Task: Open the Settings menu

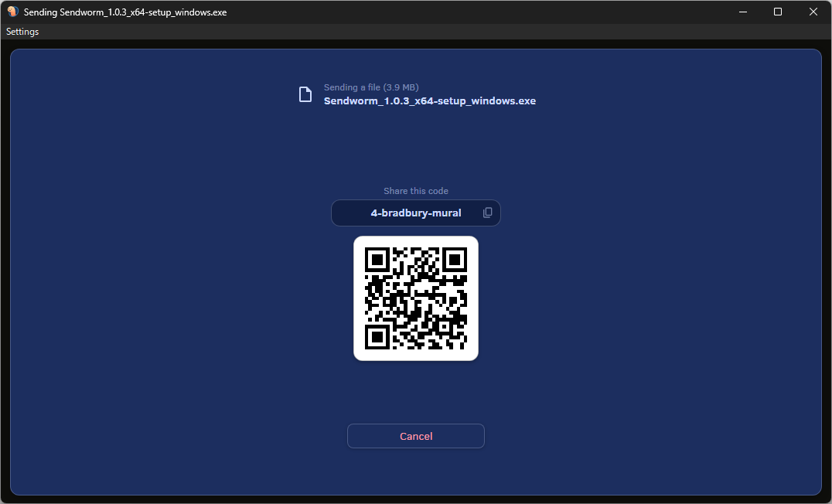Action: (22, 32)
